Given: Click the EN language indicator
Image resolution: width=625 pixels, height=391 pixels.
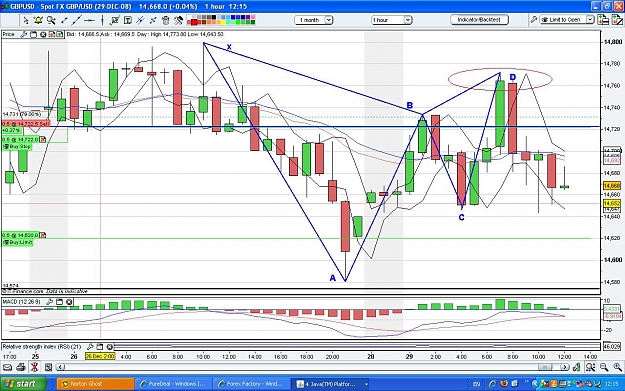Looking at the screenshot, I should point(476,384).
